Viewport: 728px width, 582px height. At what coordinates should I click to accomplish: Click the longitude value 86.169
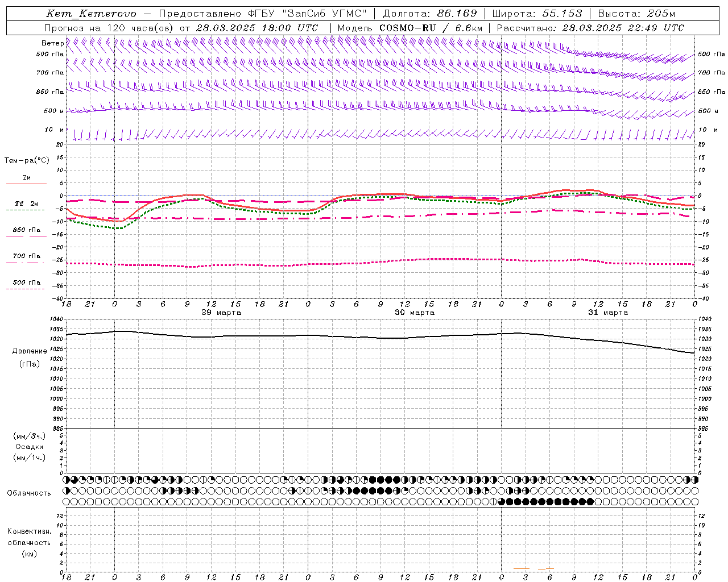pos(457,14)
